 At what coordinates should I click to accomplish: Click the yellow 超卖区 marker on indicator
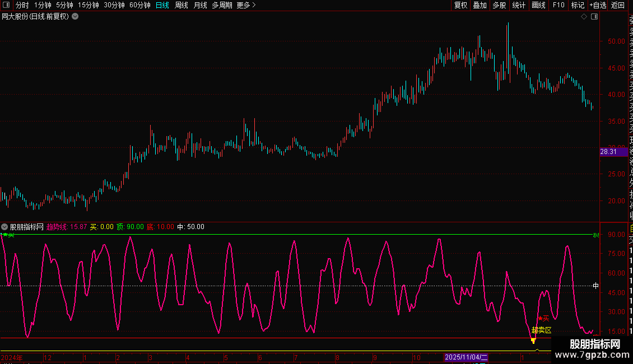click(x=541, y=330)
